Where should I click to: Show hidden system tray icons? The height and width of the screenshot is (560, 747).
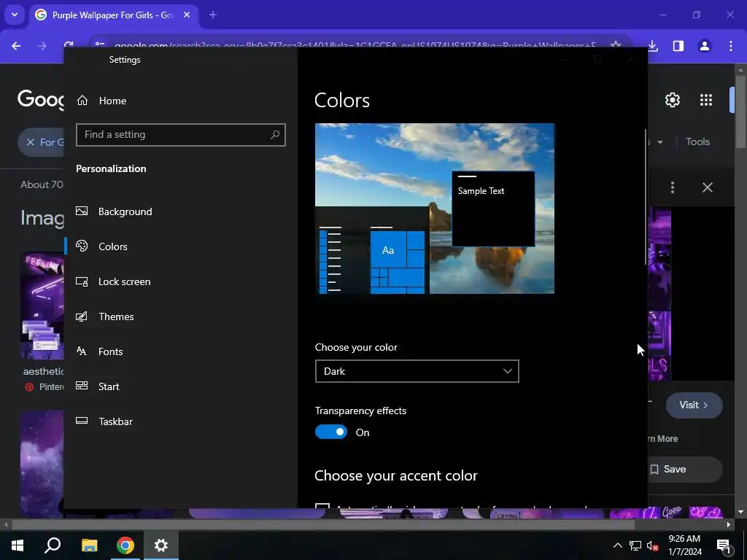tap(617, 545)
